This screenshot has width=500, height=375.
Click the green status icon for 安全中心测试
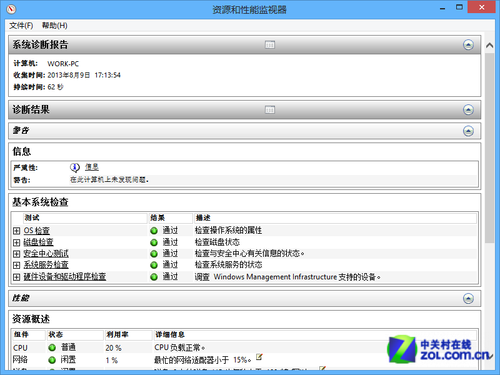(154, 254)
